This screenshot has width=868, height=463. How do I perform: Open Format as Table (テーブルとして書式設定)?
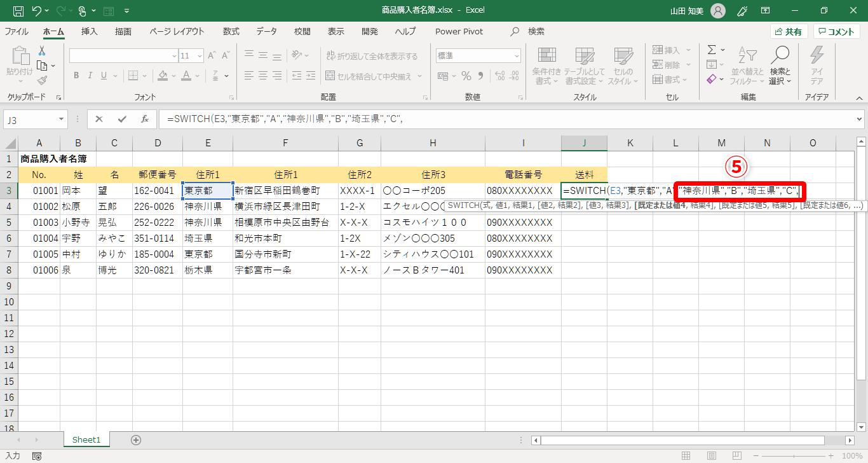click(x=584, y=66)
